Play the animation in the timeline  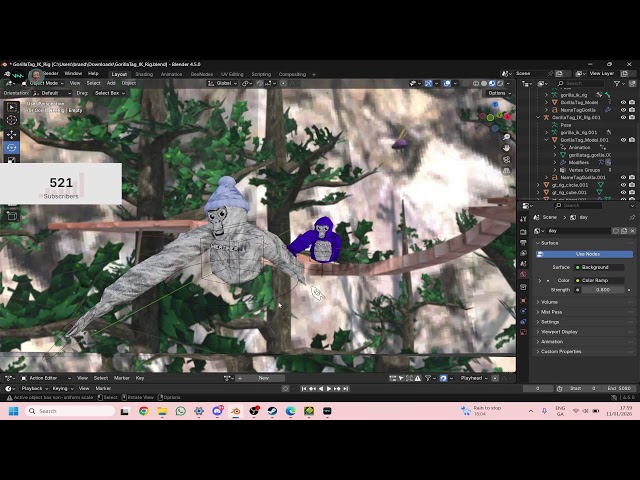[x=329, y=389]
